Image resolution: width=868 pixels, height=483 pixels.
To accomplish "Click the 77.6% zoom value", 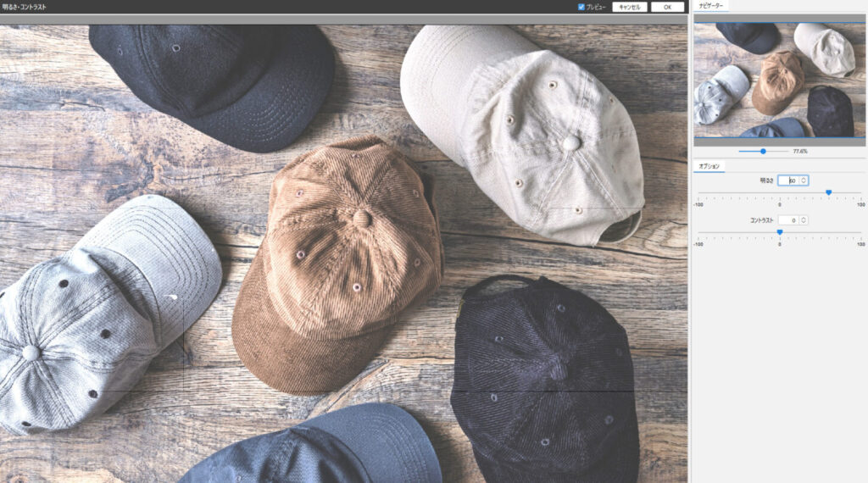I will [800, 151].
